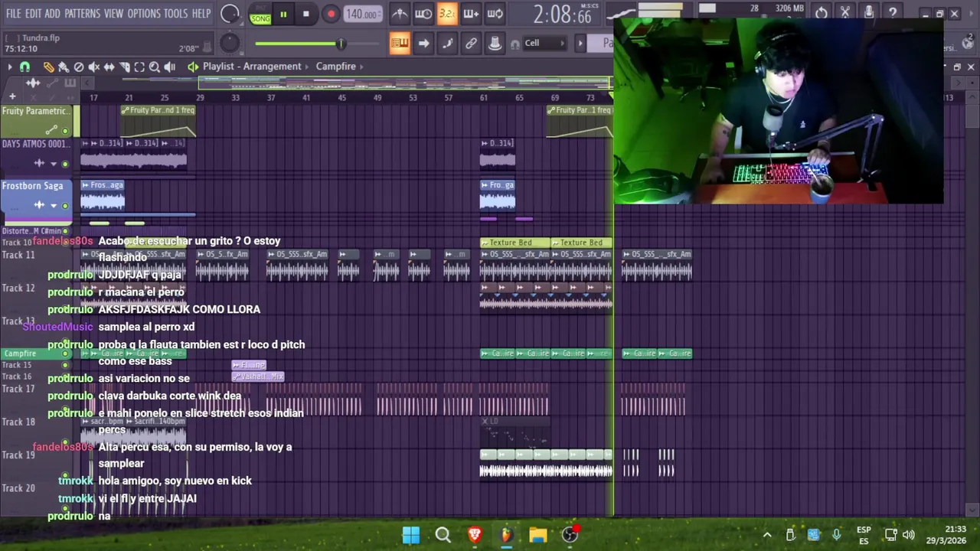Toggle step editing mode arrow icon

coord(423,43)
